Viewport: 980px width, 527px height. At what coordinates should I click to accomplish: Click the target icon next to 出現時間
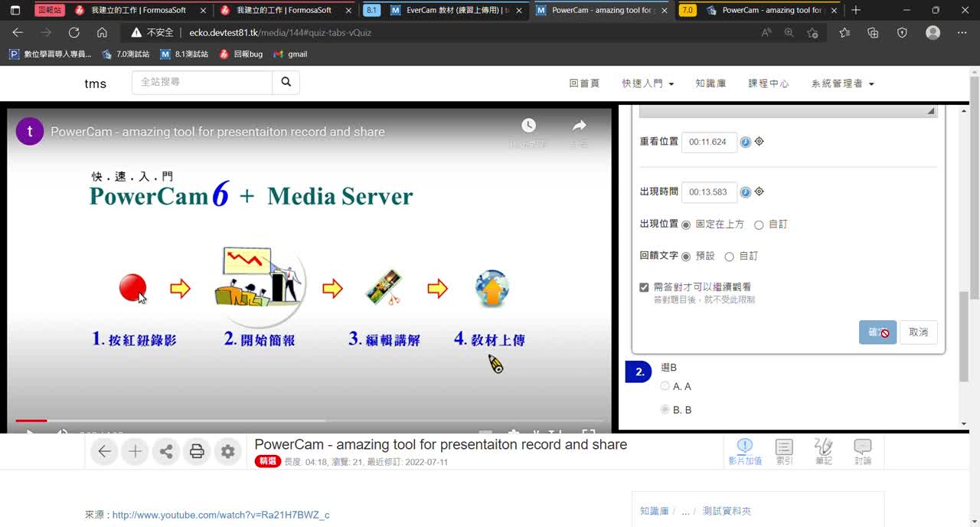tap(759, 191)
